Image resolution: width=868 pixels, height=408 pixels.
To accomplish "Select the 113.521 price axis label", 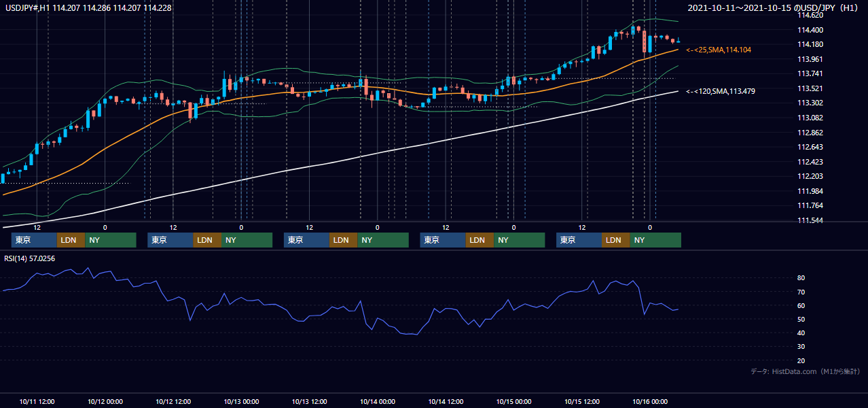I will pyautogui.click(x=810, y=88).
